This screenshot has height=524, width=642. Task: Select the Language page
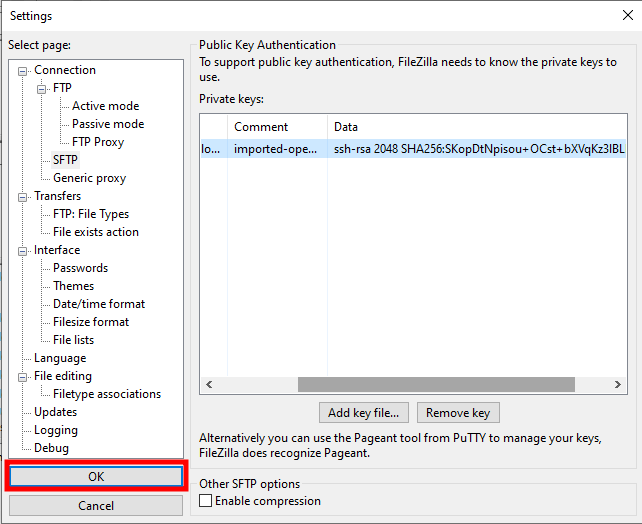coord(60,358)
